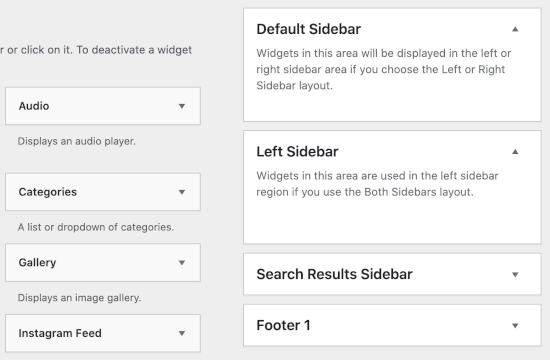The width and height of the screenshot is (550, 360).
Task: Click the 'Displays an audio player' description
Action: [76, 141]
